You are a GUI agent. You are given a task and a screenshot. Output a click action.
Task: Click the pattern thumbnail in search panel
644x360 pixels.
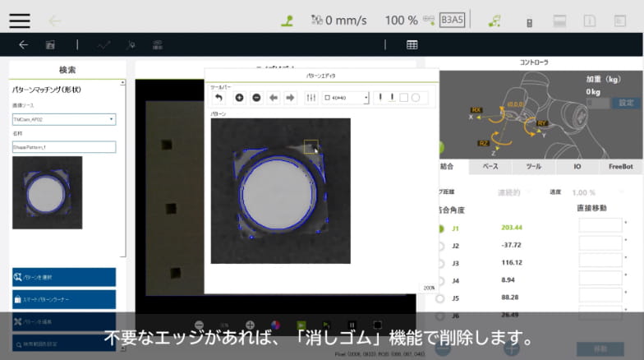(48, 192)
